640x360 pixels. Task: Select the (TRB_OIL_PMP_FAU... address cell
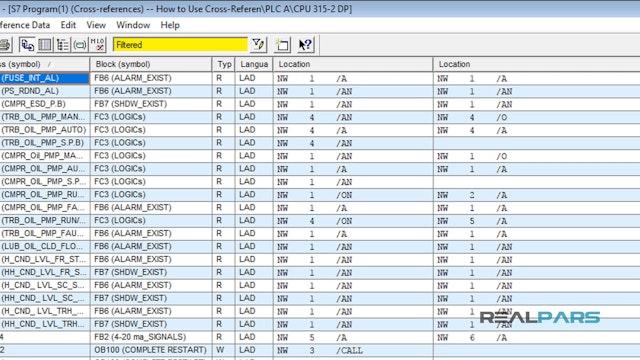click(x=44, y=233)
